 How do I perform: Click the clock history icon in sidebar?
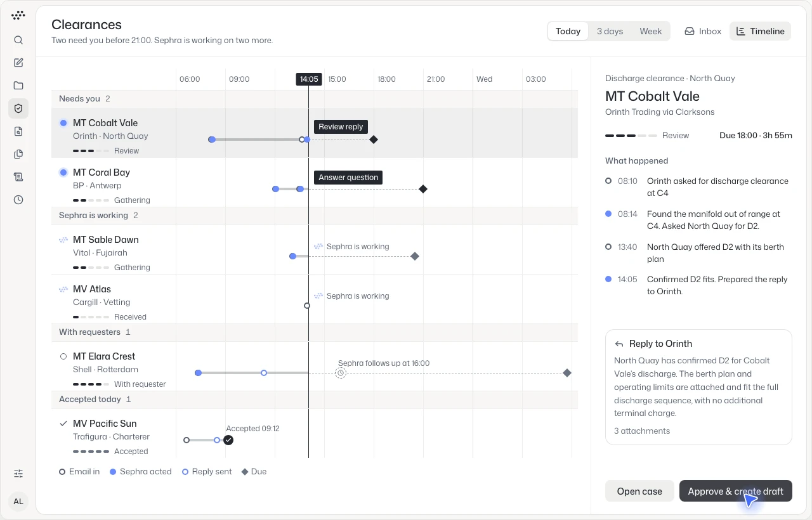pyautogui.click(x=18, y=200)
